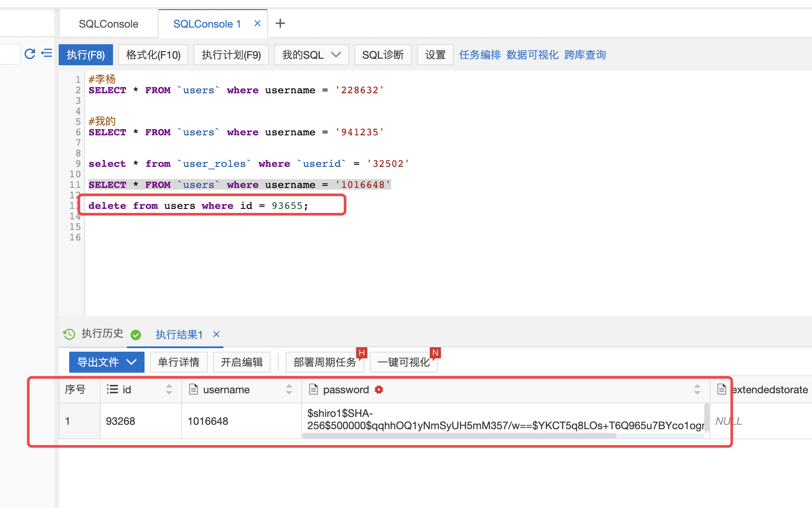Viewport: 812px width, 508px height.
Task: Open the 执行结果1 results tab
Action: [179, 335]
